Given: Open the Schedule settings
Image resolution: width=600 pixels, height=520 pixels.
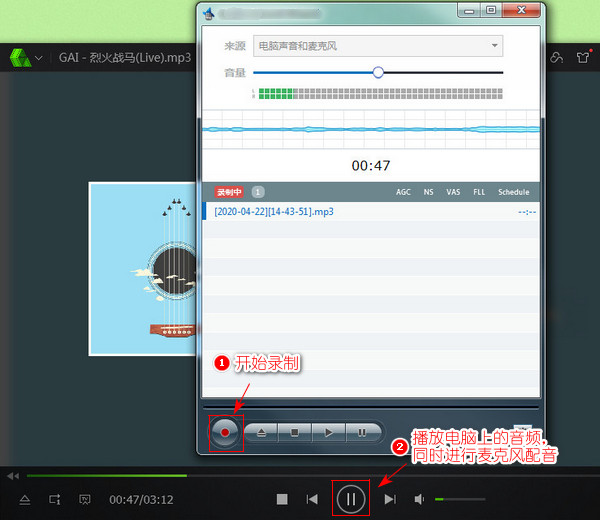Looking at the screenshot, I should pos(513,192).
